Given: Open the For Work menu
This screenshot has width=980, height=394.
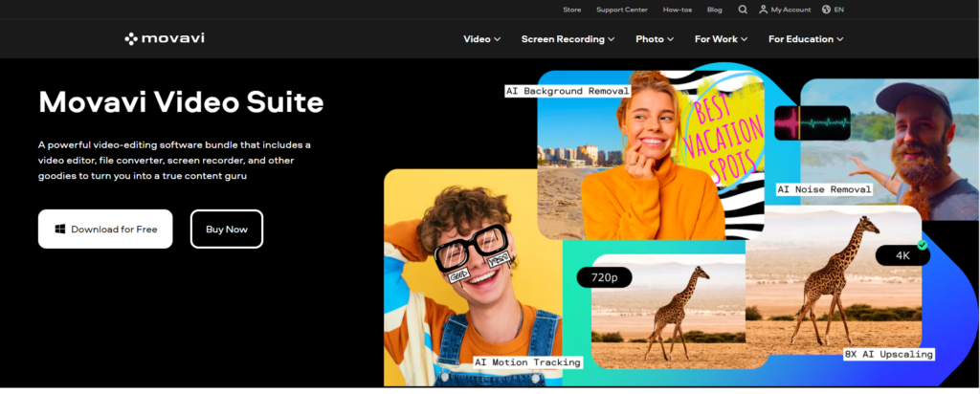Looking at the screenshot, I should [x=721, y=39].
